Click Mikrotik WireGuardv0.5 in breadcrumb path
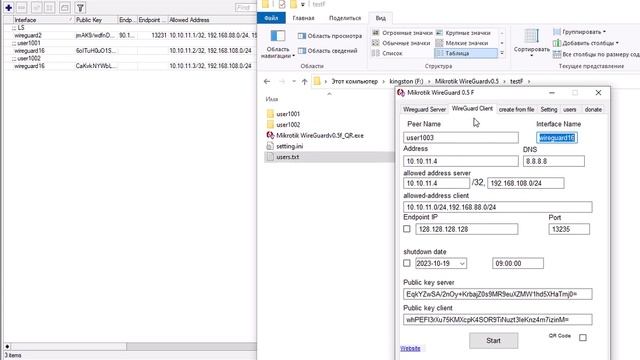 tap(467, 81)
